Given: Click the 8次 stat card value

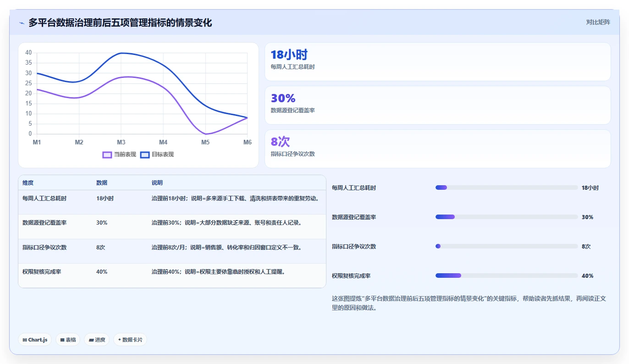Looking at the screenshot, I should [280, 142].
